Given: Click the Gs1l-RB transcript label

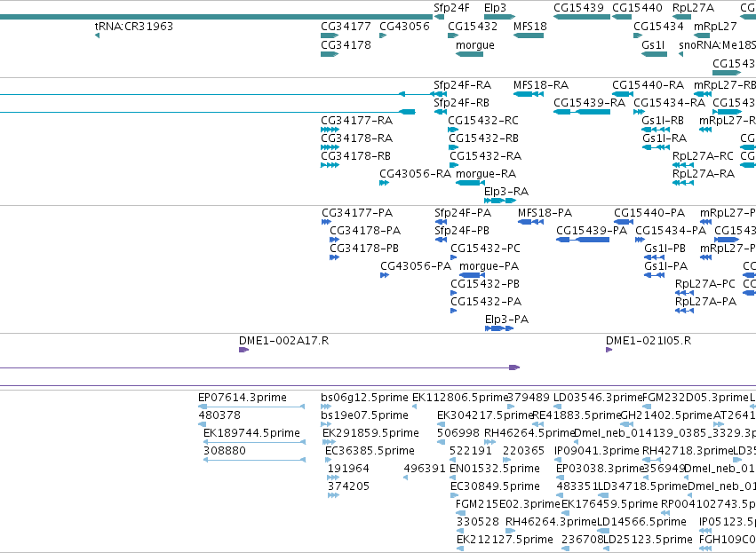Looking at the screenshot, I should click(x=663, y=121).
